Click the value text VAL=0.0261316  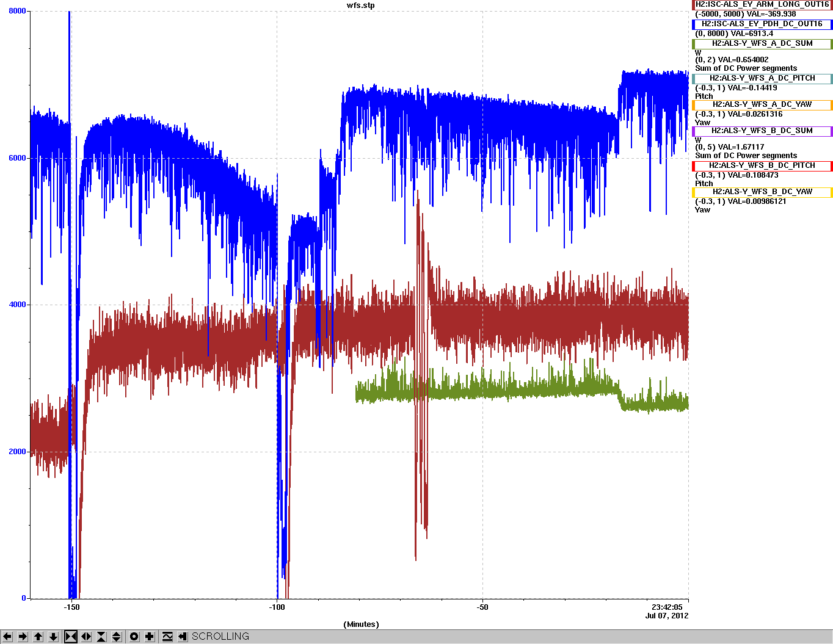click(755, 114)
